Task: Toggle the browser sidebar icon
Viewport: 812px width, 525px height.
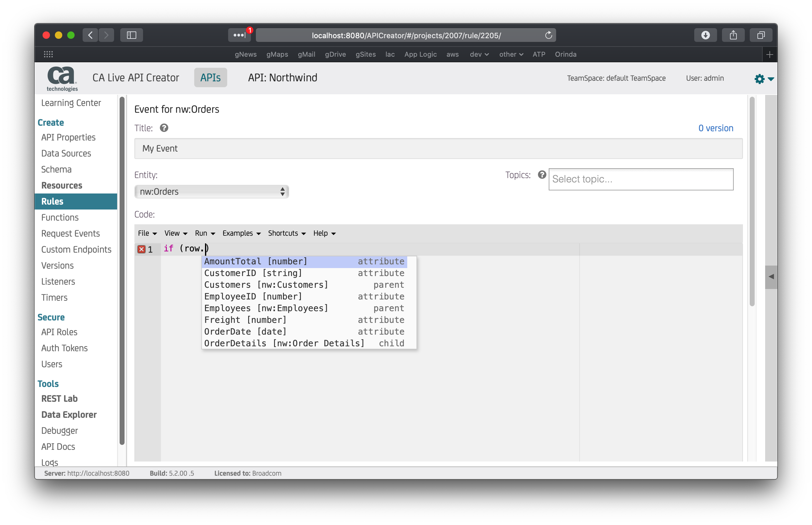Action: [x=131, y=35]
